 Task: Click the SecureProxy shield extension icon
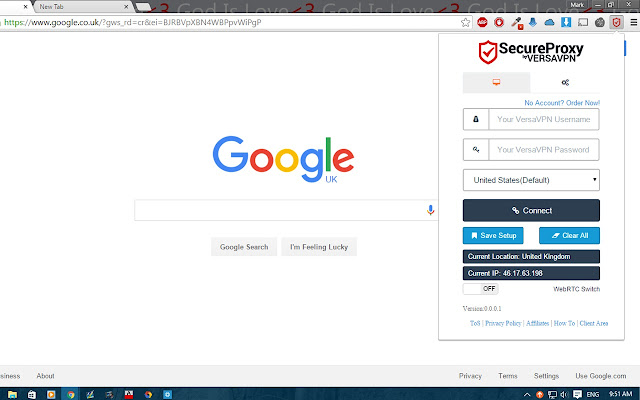pos(616,22)
